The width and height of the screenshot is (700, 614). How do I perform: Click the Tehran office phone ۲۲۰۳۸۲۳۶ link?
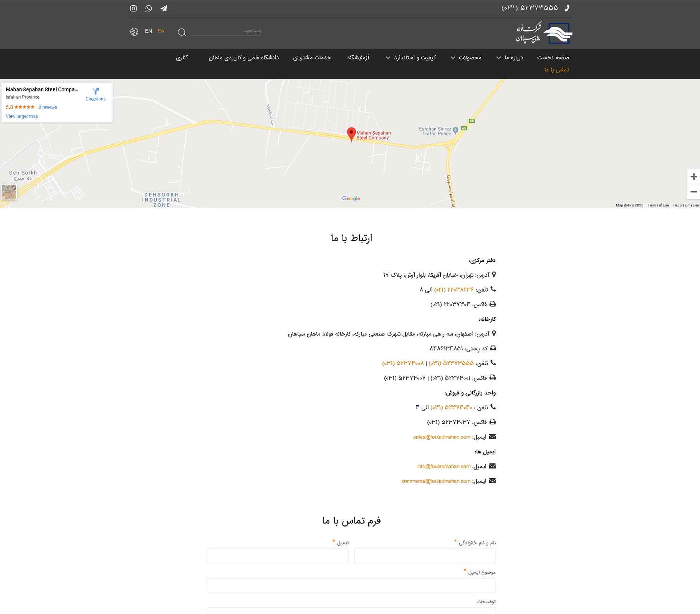click(454, 289)
